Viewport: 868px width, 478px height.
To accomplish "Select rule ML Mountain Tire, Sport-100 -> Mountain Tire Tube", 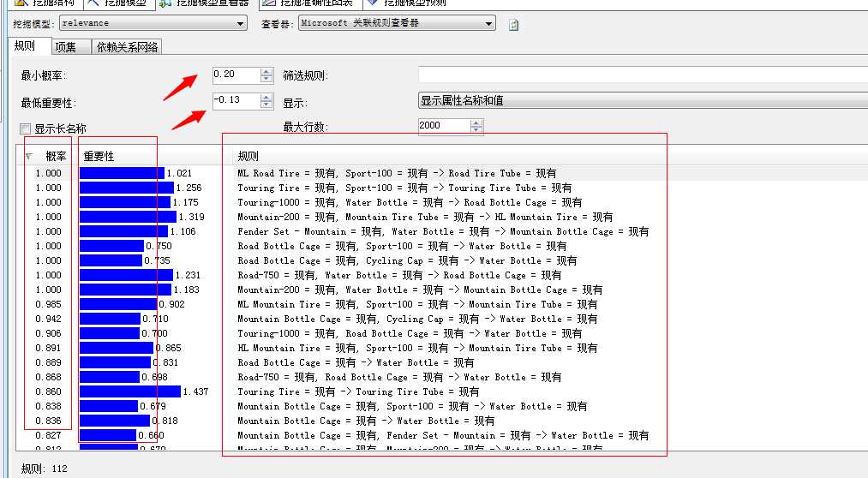I will tap(417, 304).
